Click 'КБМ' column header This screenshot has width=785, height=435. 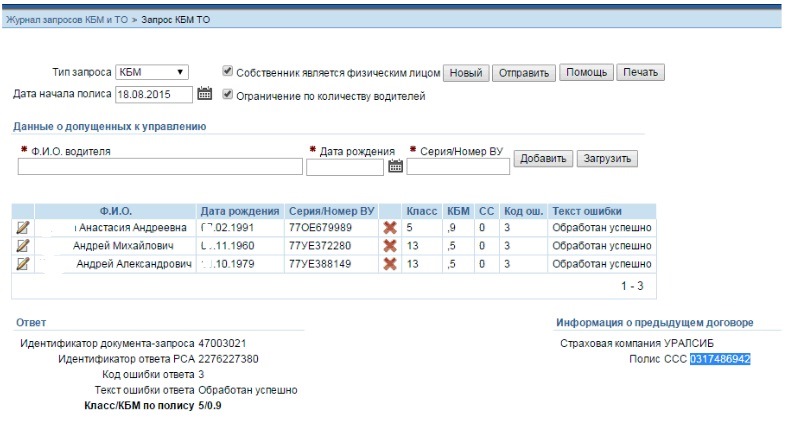click(x=458, y=211)
